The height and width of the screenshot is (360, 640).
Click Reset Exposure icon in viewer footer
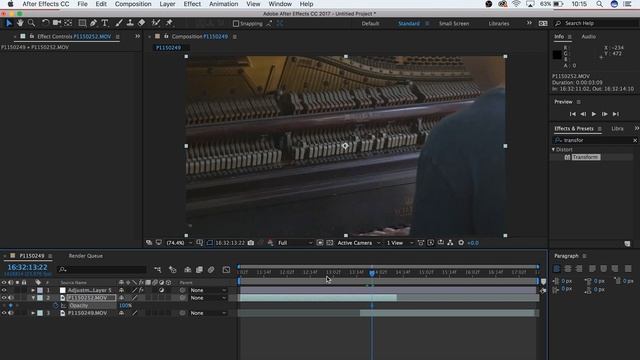[x=461, y=243]
